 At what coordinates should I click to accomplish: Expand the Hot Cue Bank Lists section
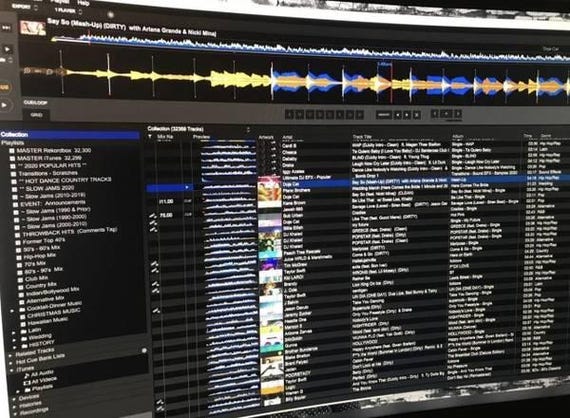12,363
